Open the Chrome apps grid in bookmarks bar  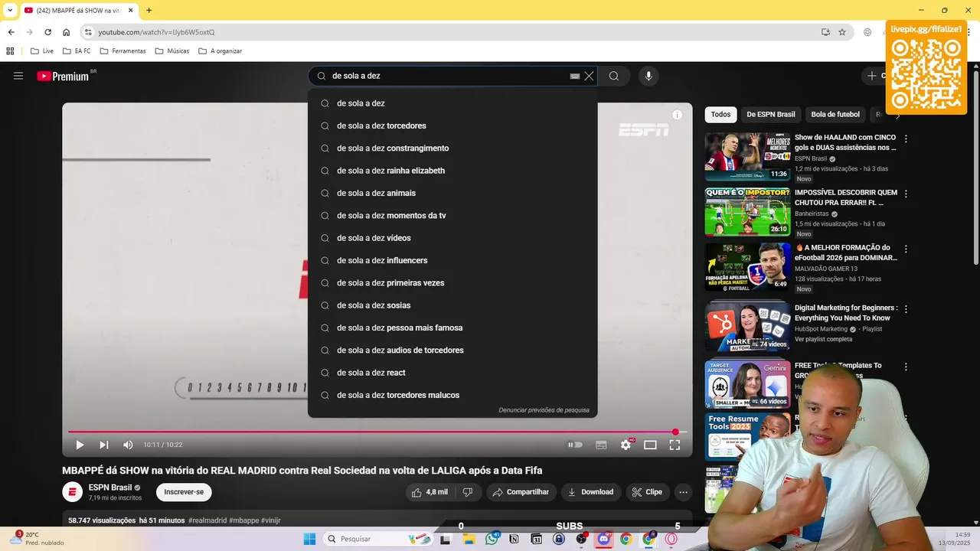coord(10,51)
